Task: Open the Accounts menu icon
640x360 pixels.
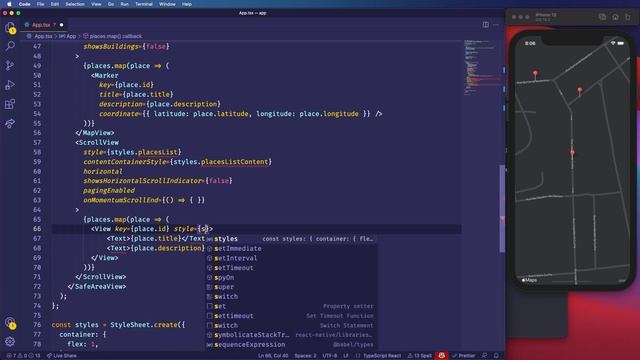Action: [10, 323]
